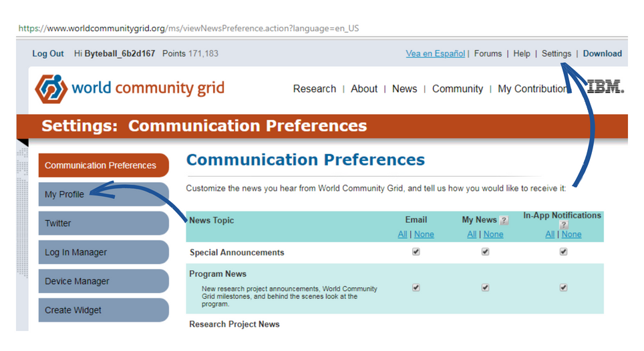Click the Vea en Español link

tap(436, 53)
